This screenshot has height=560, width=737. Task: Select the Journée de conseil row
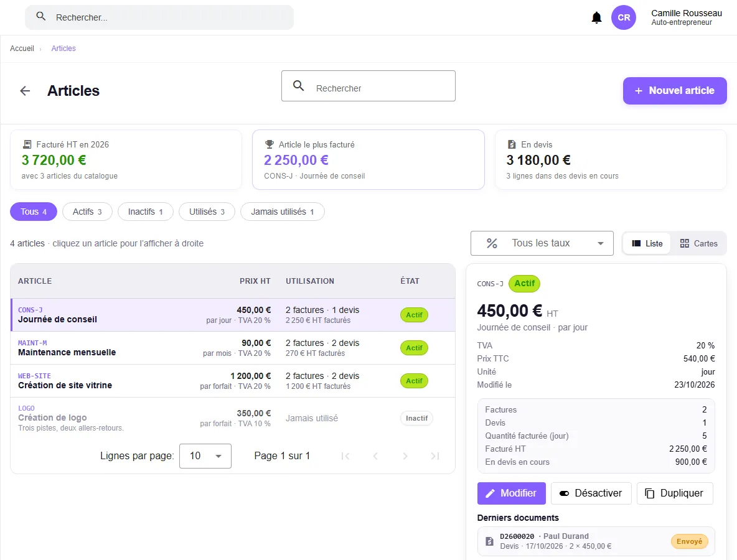(x=233, y=315)
